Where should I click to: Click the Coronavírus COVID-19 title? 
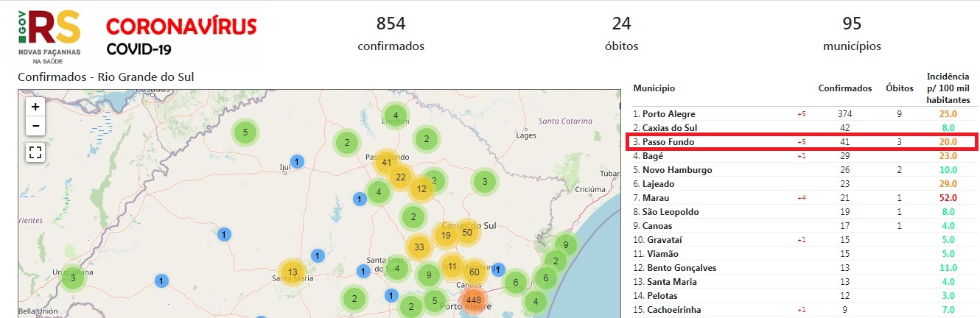click(x=181, y=37)
